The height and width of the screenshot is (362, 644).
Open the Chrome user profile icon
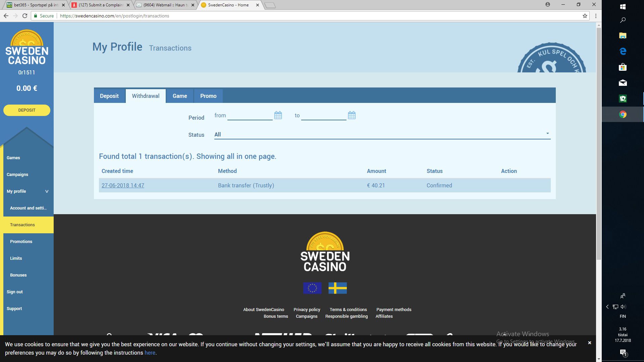(x=548, y=4)
